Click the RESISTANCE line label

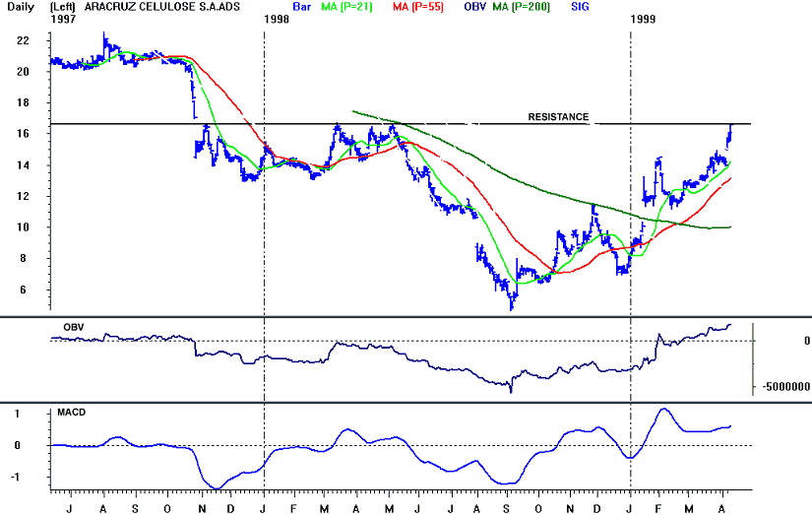coord(558,117)
